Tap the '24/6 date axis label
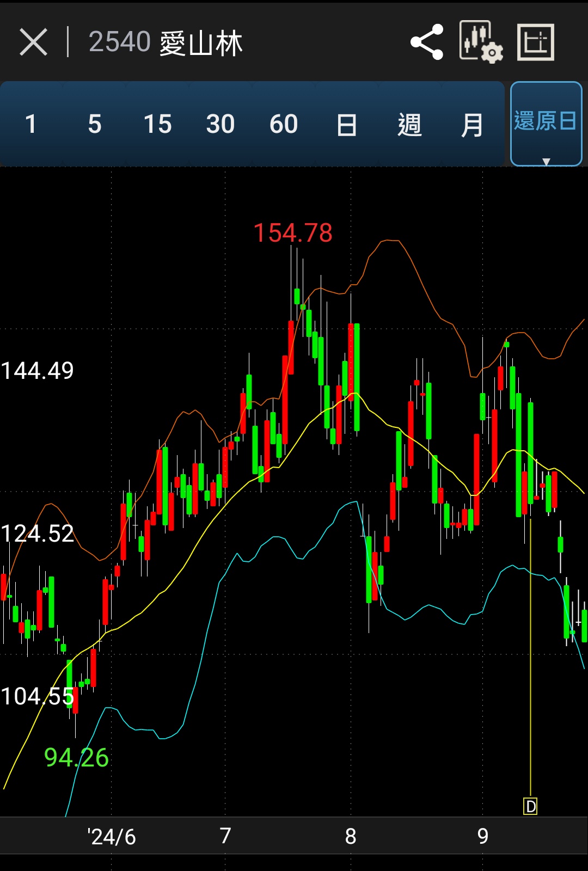This screenshot has width=588, height=871. pyautogui.click(x=112, y=837)
